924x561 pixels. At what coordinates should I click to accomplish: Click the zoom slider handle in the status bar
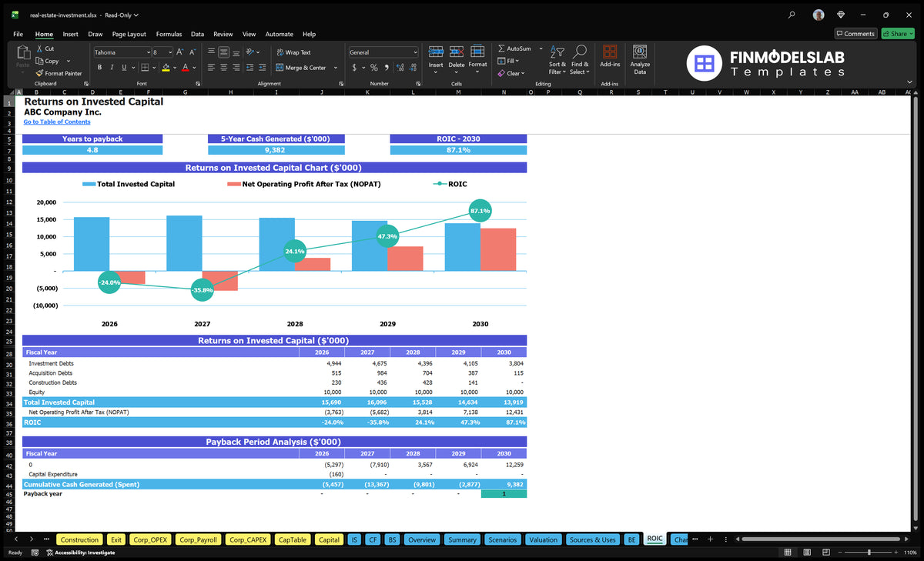(869, 553)
